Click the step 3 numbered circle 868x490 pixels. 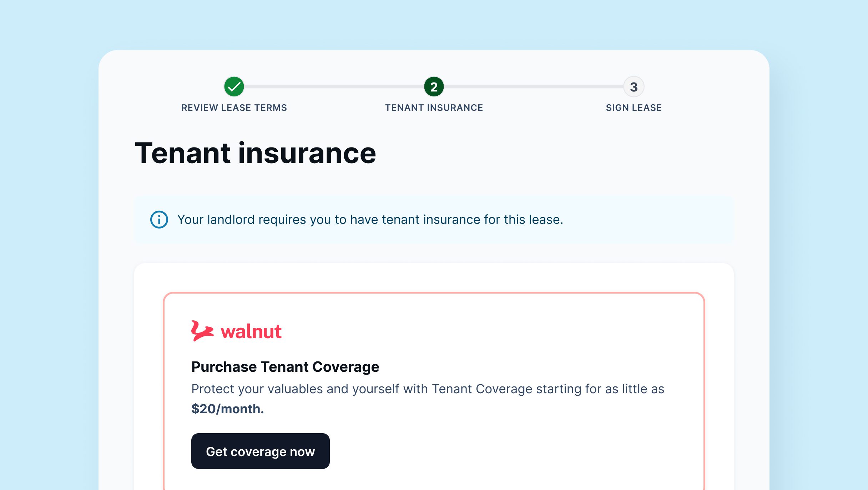(634, 86)
